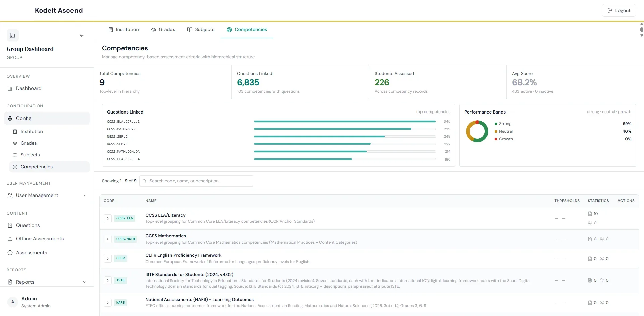Click the Questions document icon in sidebar
Viewport: 644px width, 316px height.
coord(10,225)
